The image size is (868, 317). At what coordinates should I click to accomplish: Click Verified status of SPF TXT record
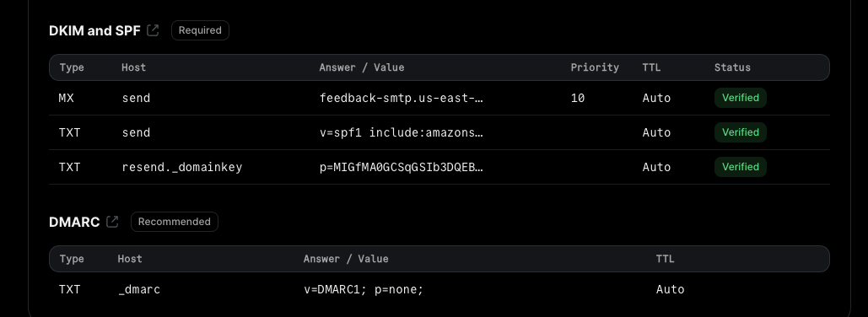740,132
